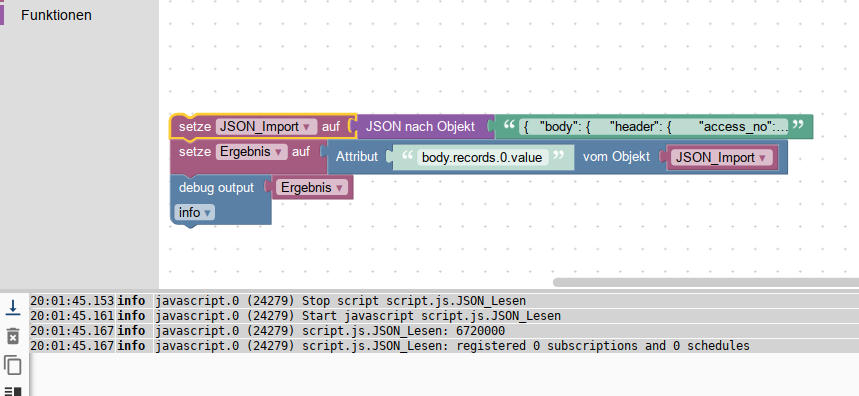The width and height of the screenshot is (859, 396).
Task: Click the copy log icon
Action: [x=13, y=365]
